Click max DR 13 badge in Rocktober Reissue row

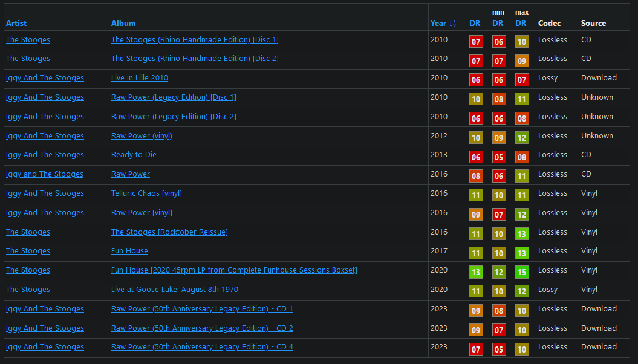[522, 234]
